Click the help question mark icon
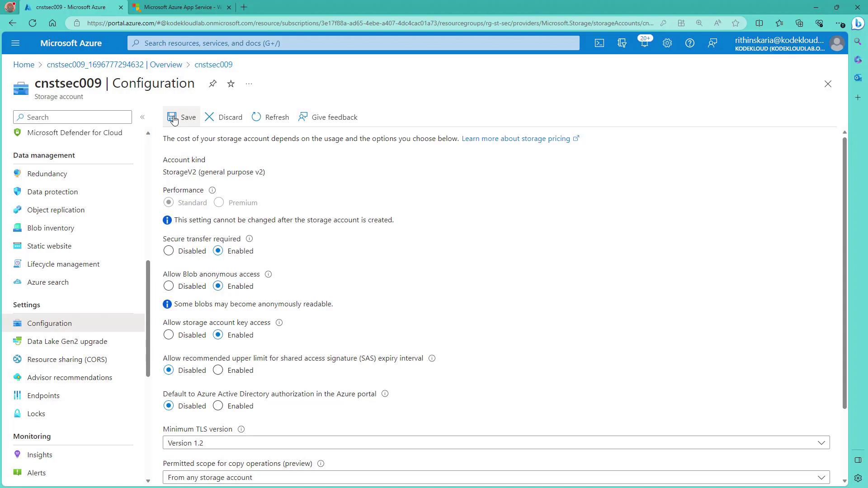868x488 pixels. (689, 43)
